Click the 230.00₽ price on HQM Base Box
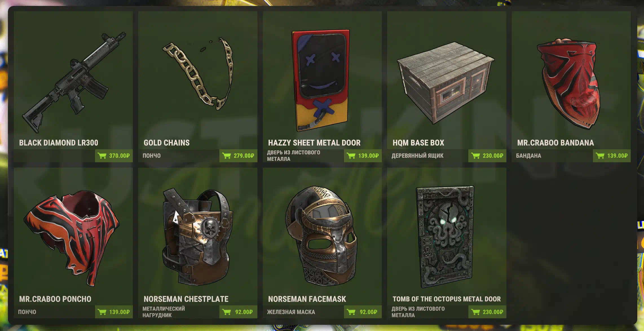This screenshot has width=644, height=331. point(493,155)
